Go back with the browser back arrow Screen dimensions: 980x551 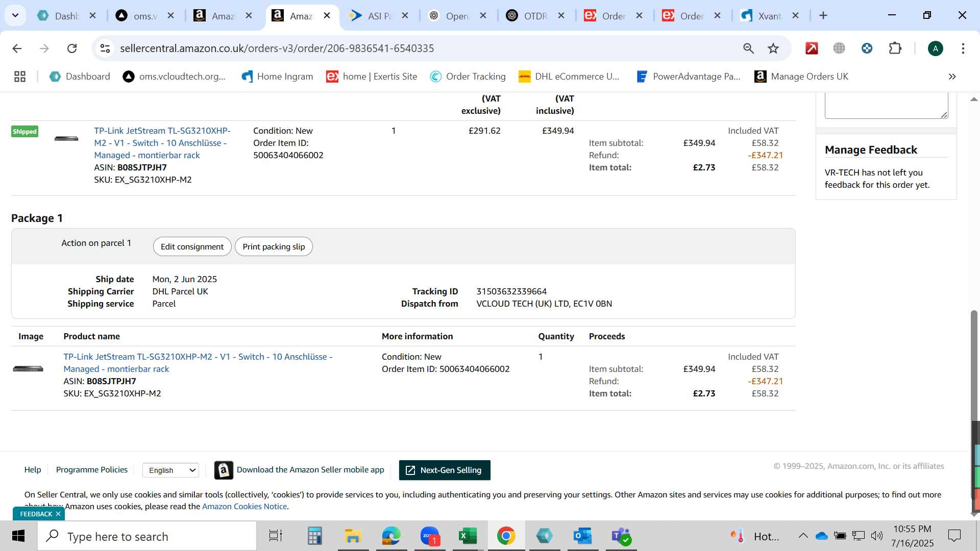pyautogui.click(x=17, y=48)
